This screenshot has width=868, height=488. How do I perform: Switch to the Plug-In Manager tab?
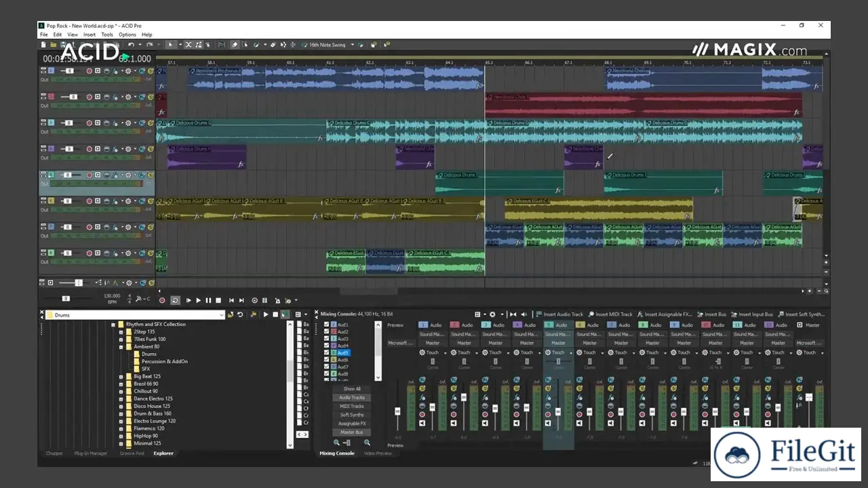point(91,453)
